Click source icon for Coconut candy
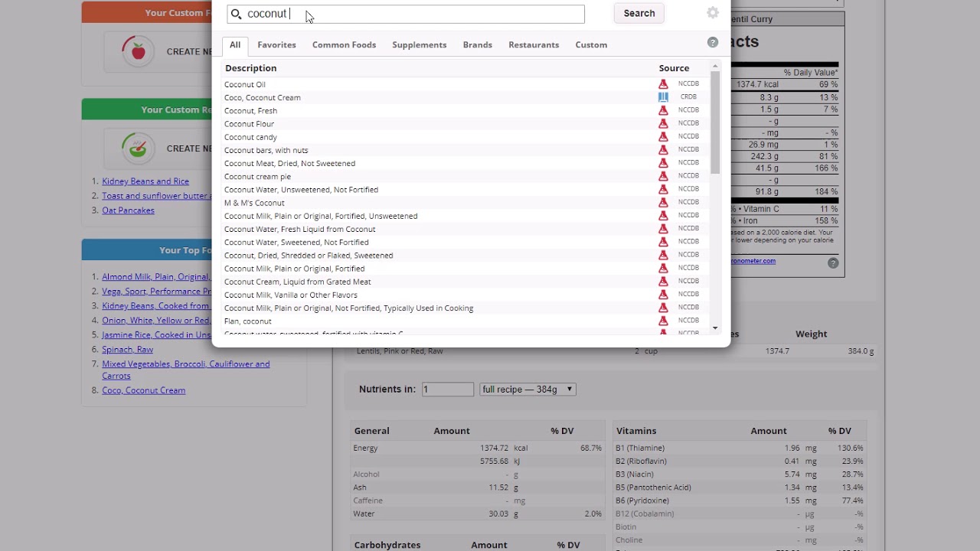 point(664,136)
